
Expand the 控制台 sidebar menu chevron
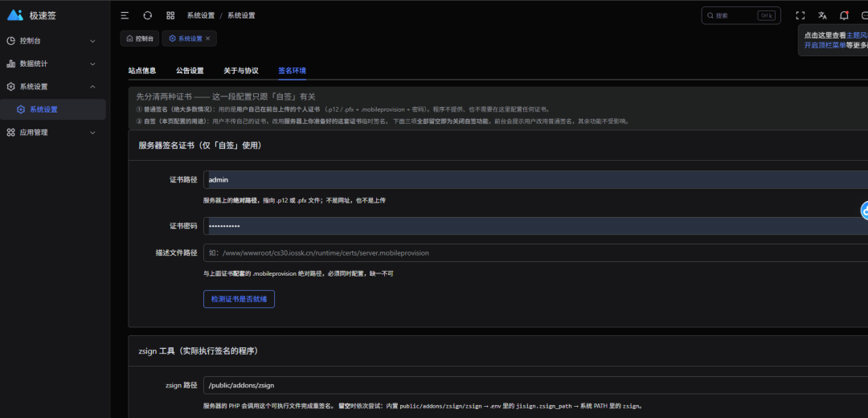tap(92, 41)
